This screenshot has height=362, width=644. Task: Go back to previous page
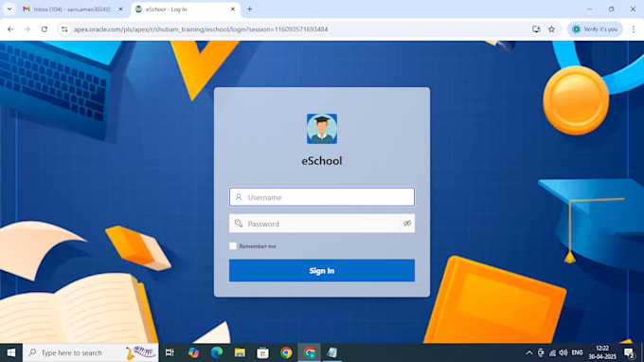pyautogui.click(x=10, y=29)
